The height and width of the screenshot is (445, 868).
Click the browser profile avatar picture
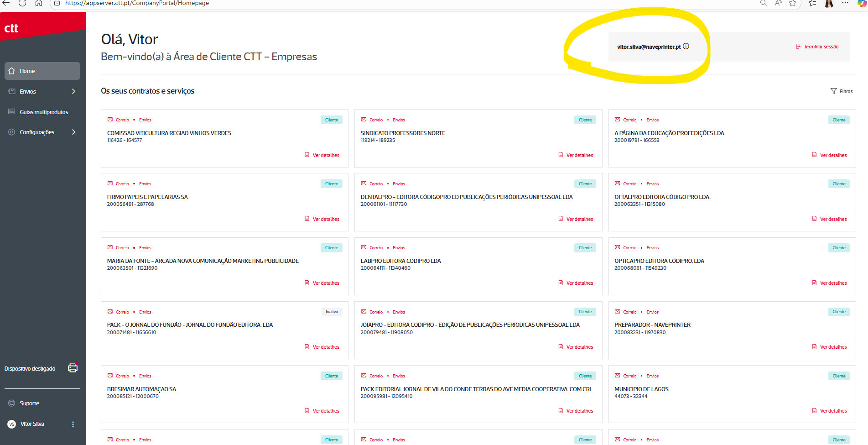click(x=829, y=4)
